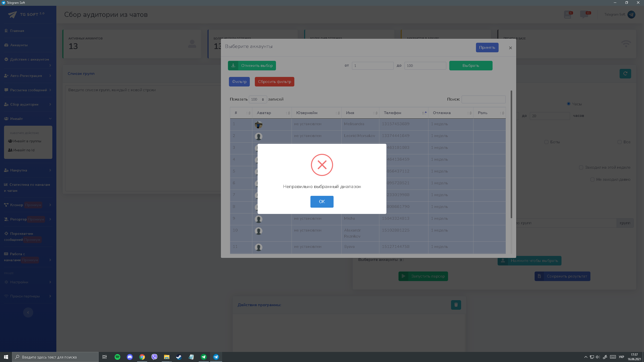Click the notifications icon with red badge
Viewport: 644px width, 362px height.
[568, 15]
